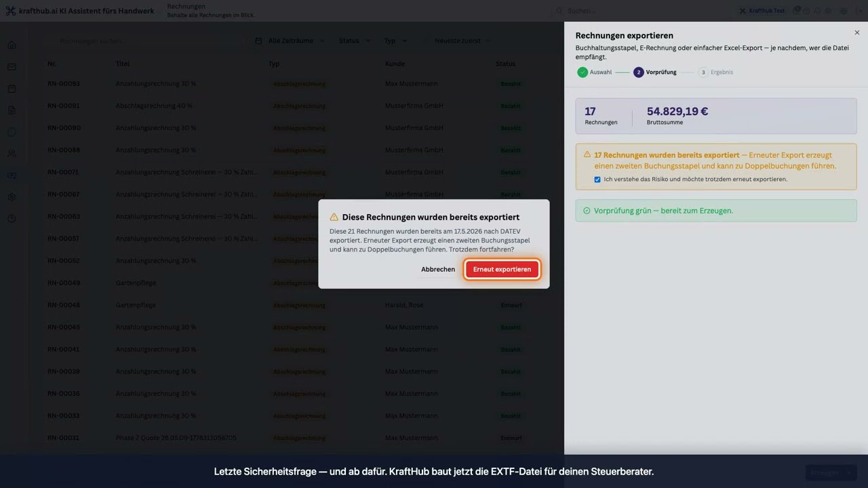Open the mail inbox sidebar icon
868x488 pixels.
click(12, 67)
